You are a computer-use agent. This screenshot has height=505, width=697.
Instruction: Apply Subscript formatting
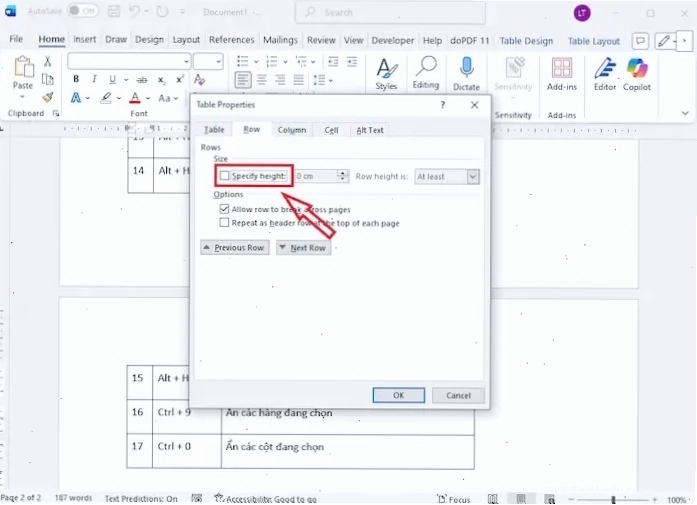[x=161, y=80]
